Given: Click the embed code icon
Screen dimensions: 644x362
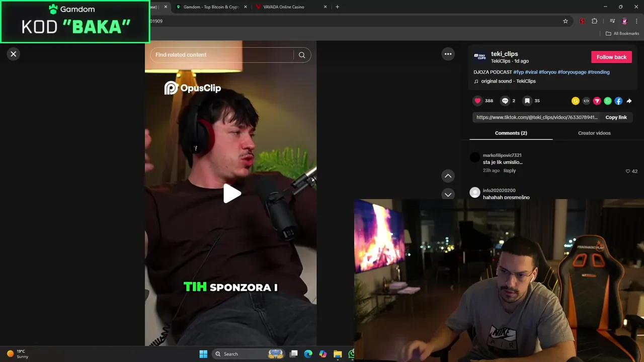Looking at the screenshot, I should click(x=586, y=101).
